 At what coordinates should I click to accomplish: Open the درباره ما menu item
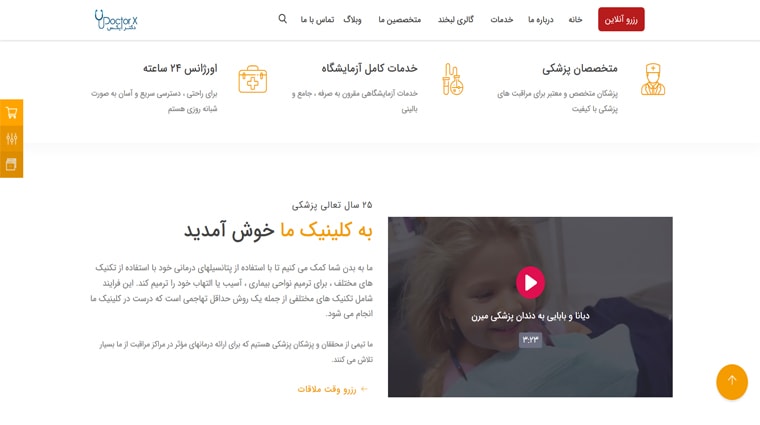(x=540, y=19)
